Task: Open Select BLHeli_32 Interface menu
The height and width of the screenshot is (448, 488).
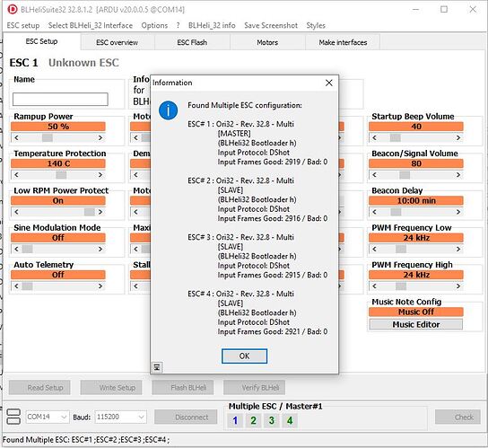Action: pyautogui.click(x=91, y=25)
